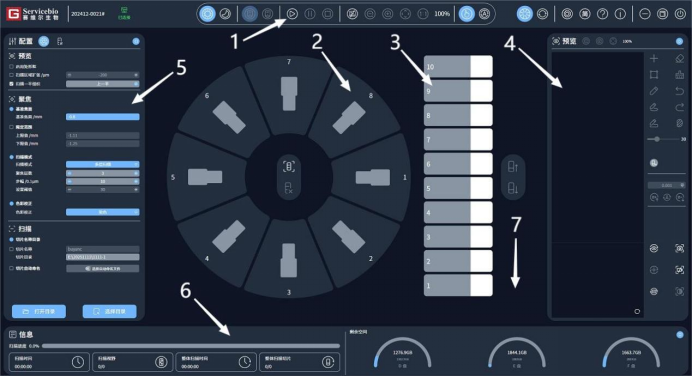Select the radio in the color correction group

[11, 204]
